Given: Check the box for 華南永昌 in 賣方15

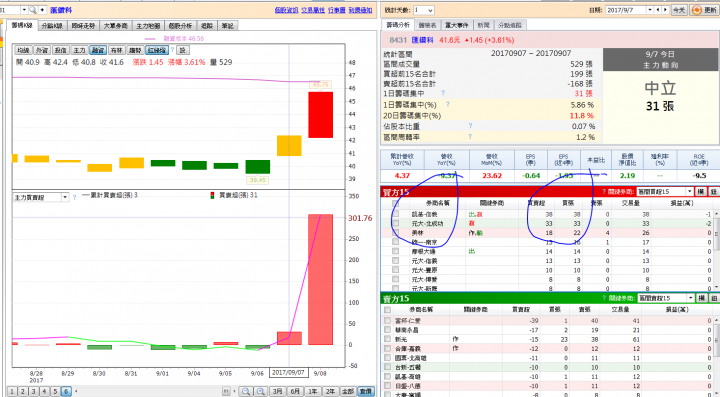Looking at the screenshot, I should [x=388, y=330].
